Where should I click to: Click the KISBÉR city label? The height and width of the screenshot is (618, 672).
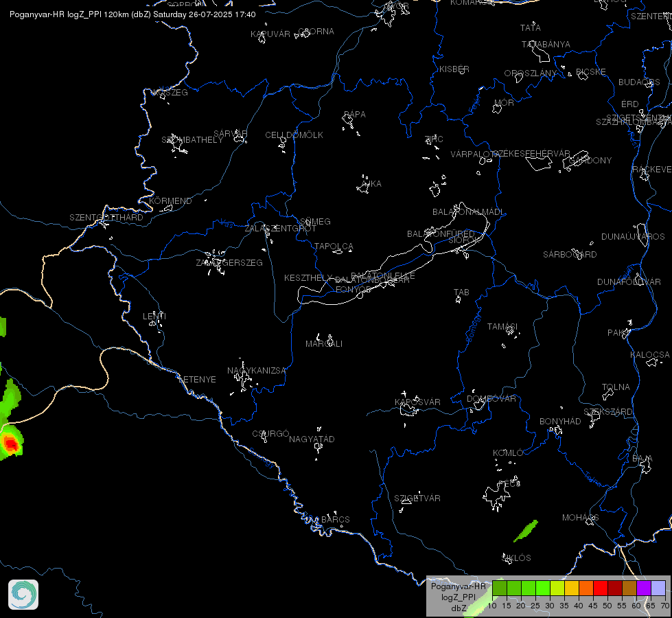click(454, 69)
